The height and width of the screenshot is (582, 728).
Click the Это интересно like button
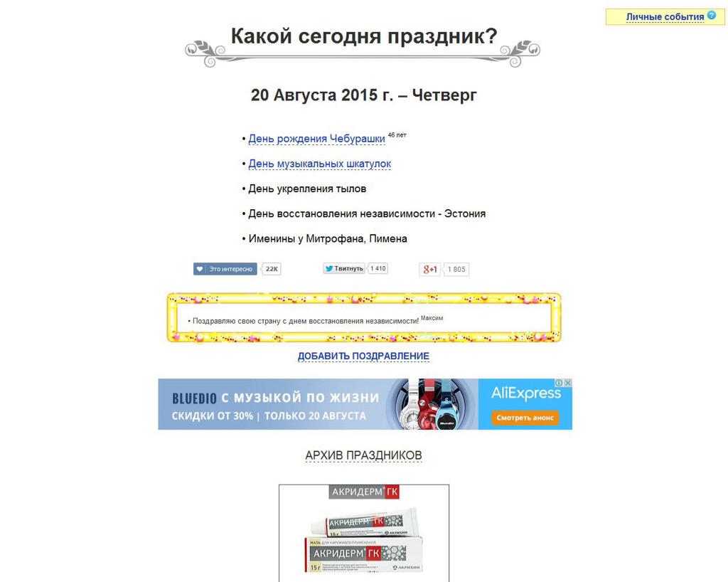click(225, 269)
